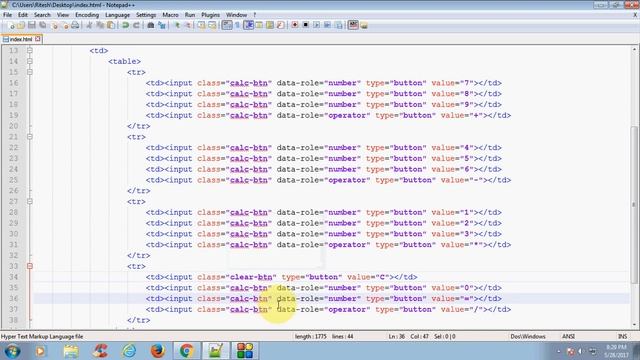The height and width of the screenshot is (360, 640).
Task: Click the Copy toolbar icon
Action: tap(100, 25)
